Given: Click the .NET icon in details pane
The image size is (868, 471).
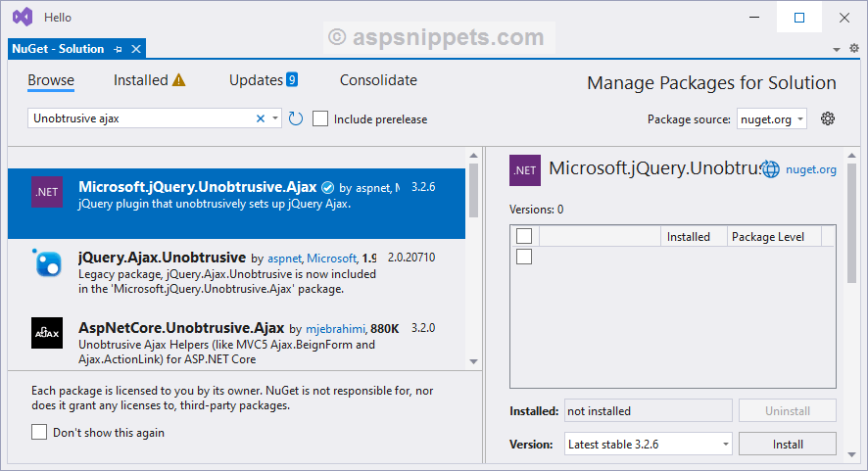Looking at the screenshot, I should click(525, 170).
